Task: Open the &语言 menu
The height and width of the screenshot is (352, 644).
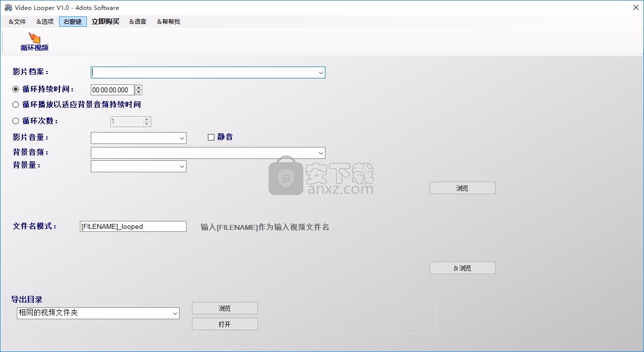Action: (x=138, y=21)
